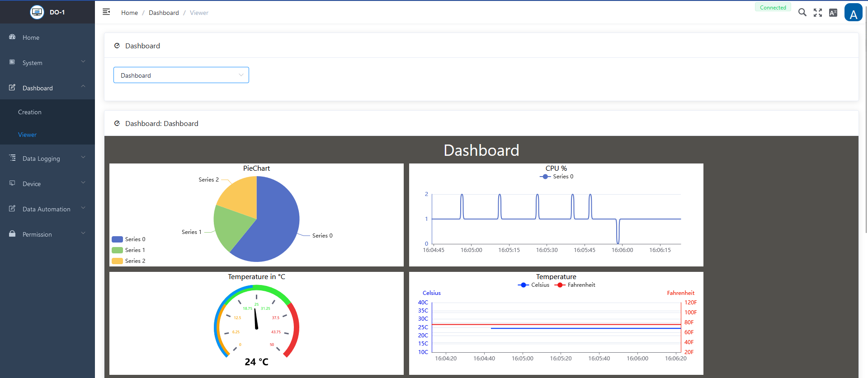Open the language translation icon
868x378 pixels.
[833, 13]
